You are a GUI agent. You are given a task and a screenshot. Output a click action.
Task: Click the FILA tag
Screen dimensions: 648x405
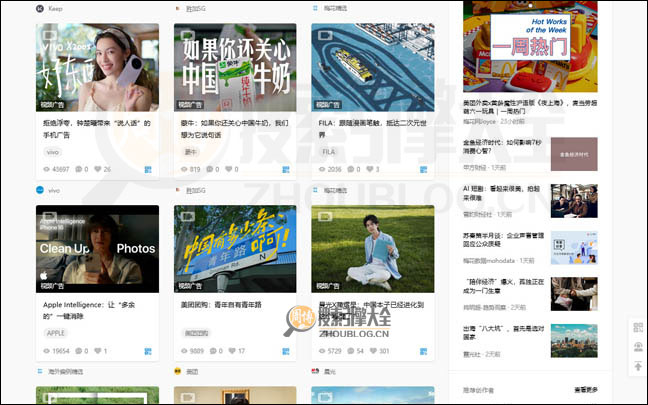(x=329, y=152)
